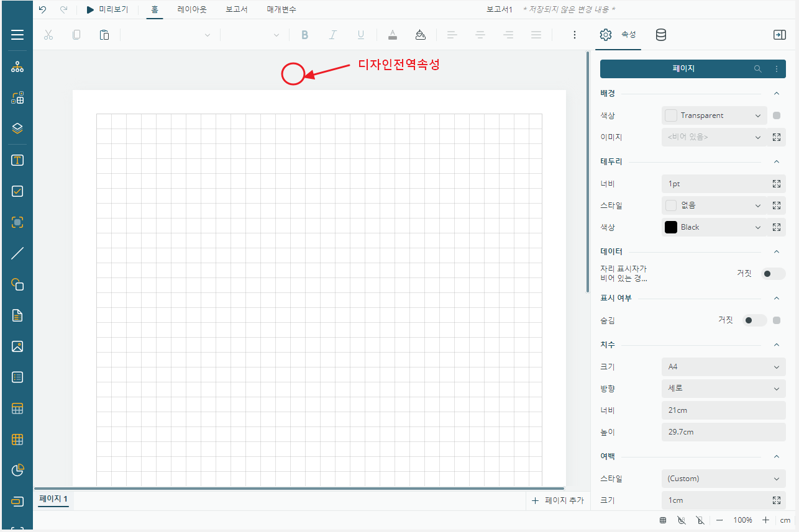Select the CheckBox report item
Screen dimensions: 799x532
click(x=17, y=191)
